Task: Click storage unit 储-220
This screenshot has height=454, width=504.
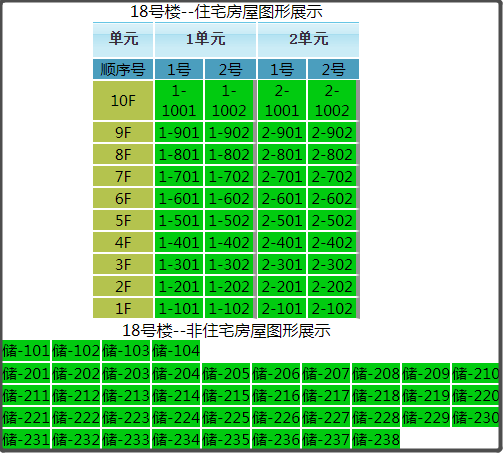Action: coord(475,395)
